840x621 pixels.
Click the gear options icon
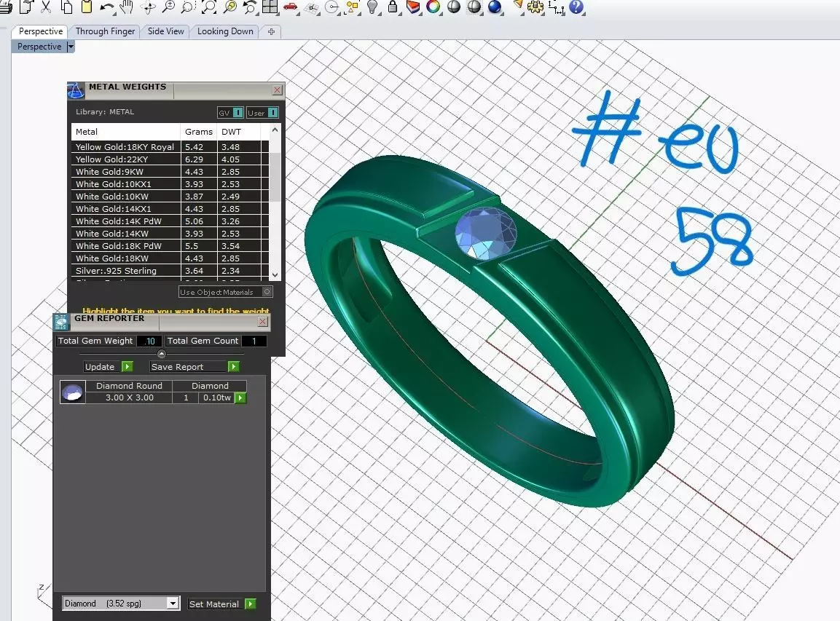(535, 7)
